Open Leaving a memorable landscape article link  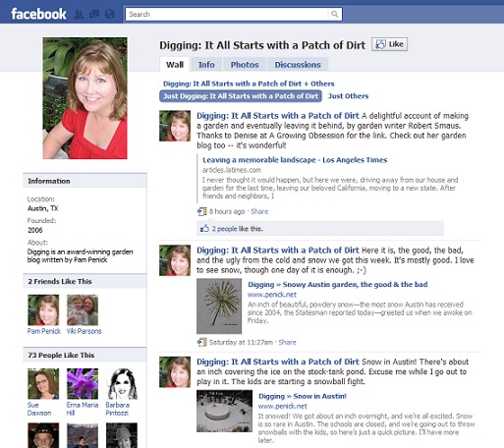295,160
